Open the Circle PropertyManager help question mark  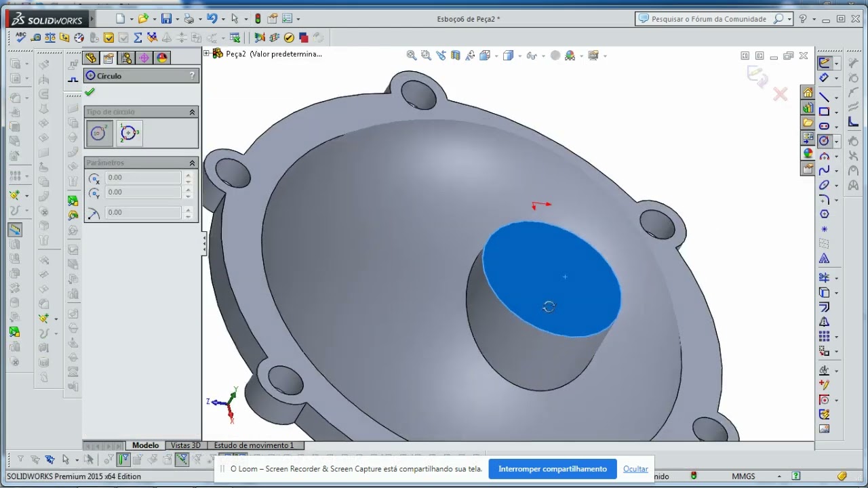(x=192, y=76)
